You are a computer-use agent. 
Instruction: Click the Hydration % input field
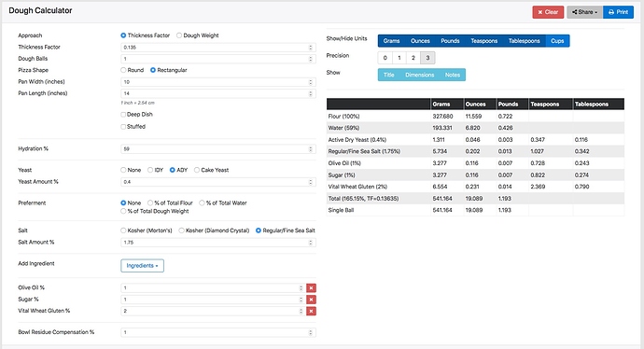pos(218,149)
